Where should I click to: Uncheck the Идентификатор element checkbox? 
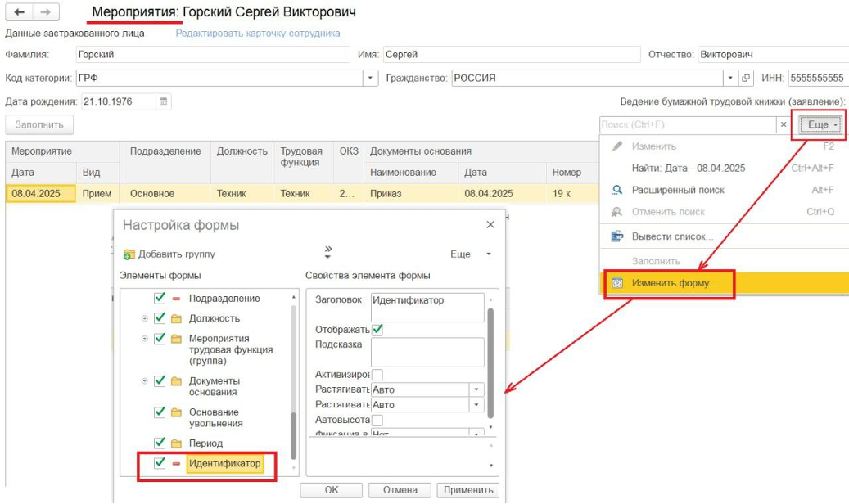point(160,464)
